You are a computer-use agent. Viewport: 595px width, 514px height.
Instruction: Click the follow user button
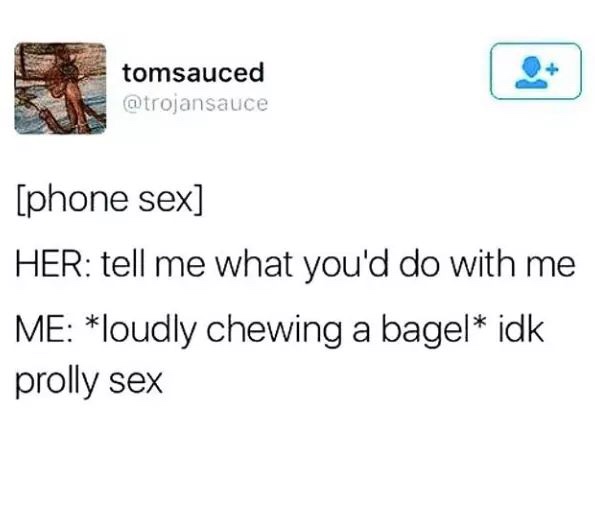click(535, 71)
